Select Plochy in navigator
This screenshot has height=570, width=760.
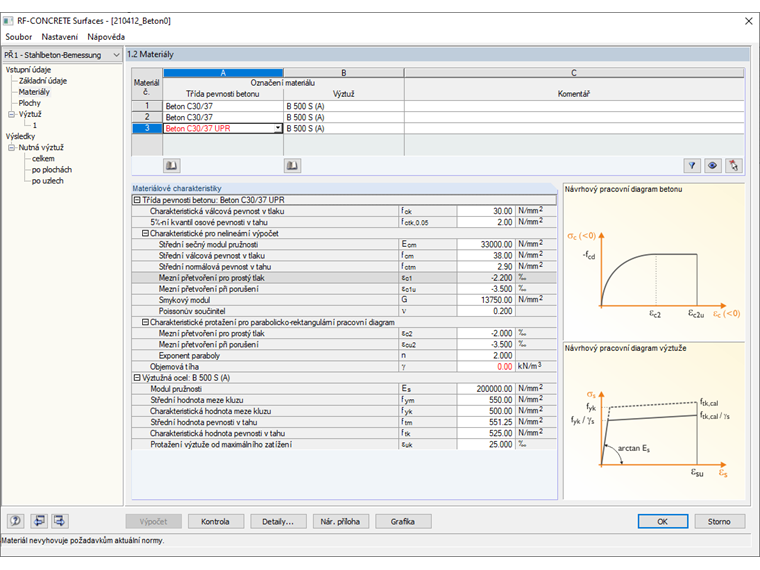(30, 103)
